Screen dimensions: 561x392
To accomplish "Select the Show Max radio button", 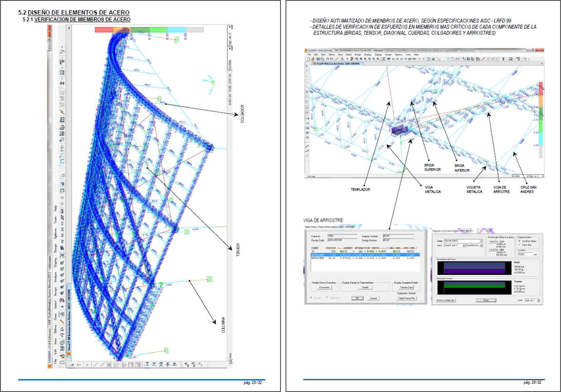I will click(519, 245).
